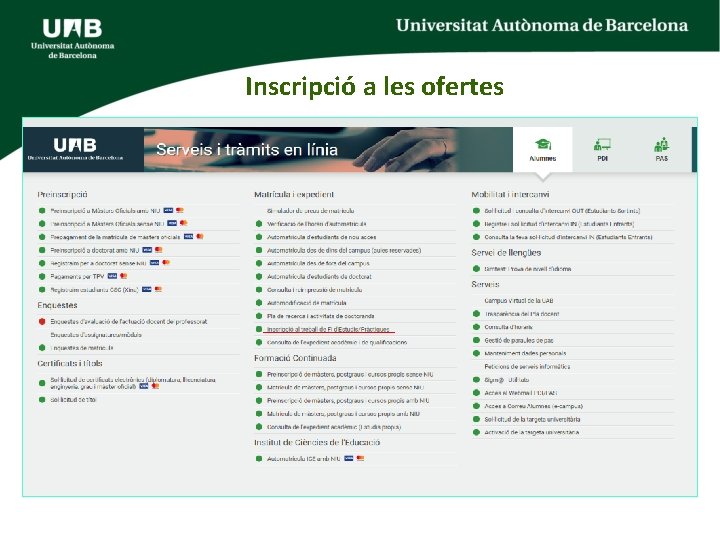The width and height of the screenshot is (720, 540).
Task: Click the Mobilitat i intercanvi heading
Action: point(510,194)
